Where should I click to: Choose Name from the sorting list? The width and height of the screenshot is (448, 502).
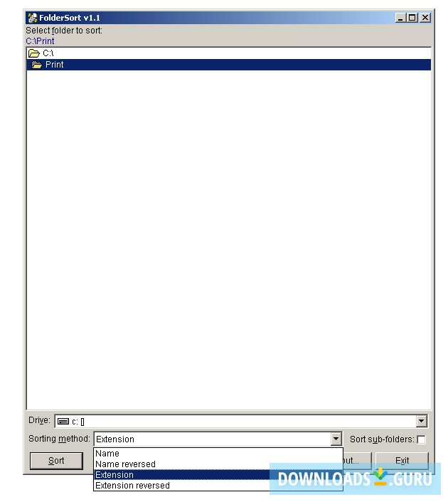pyautogui.click(x=218, y=454)
